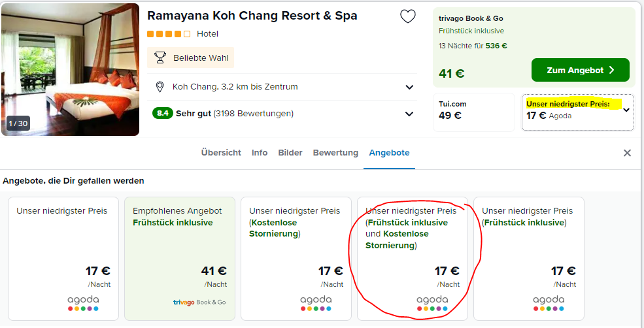
Task: Switch to the Übersicht tab
Action: click(221, 153)
